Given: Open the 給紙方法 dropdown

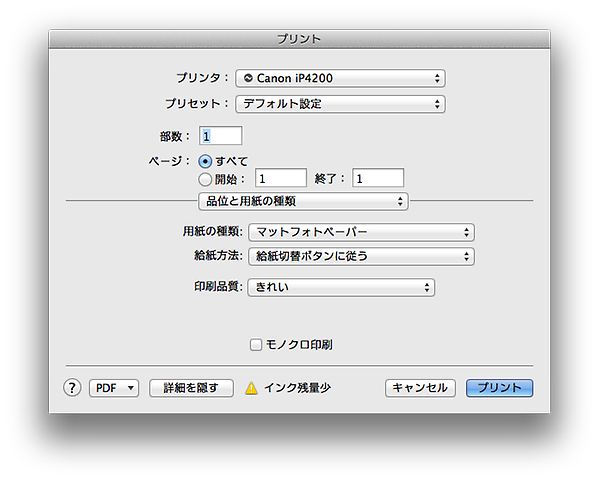Looking at the screenshot, I should click(x=361, y=256).
